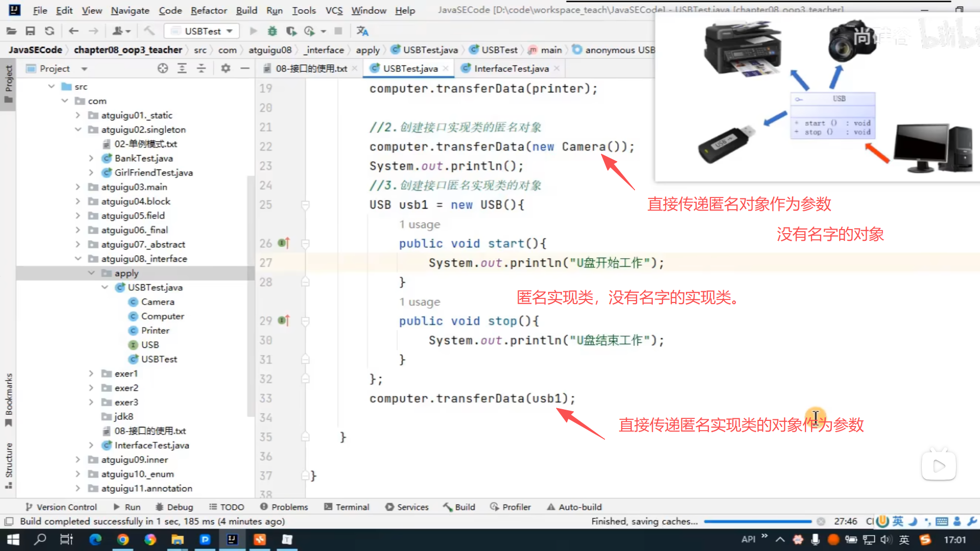Screen dimensions: 980x551
Task: Toggle code fold marker at line 25
Action: (305, 205)
